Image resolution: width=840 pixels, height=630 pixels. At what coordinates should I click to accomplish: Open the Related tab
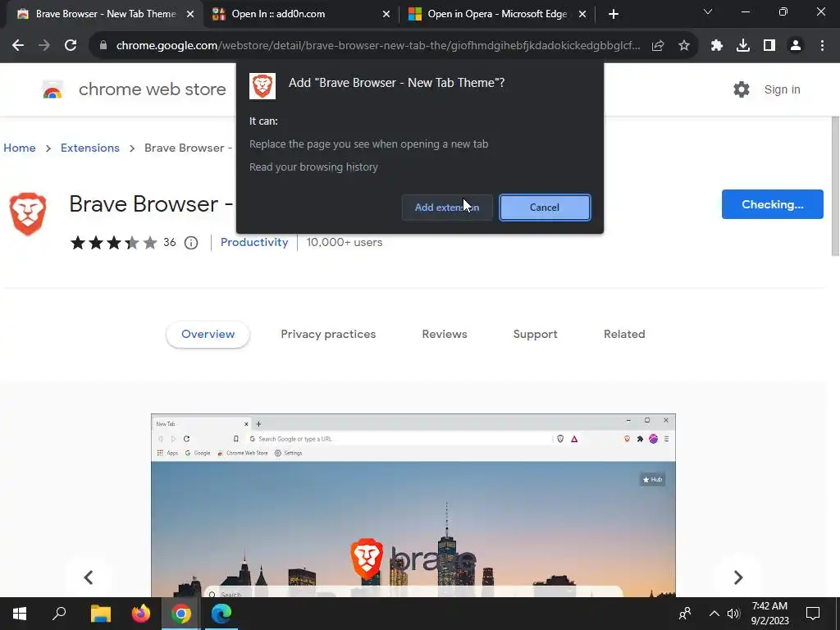click(624, 335)
